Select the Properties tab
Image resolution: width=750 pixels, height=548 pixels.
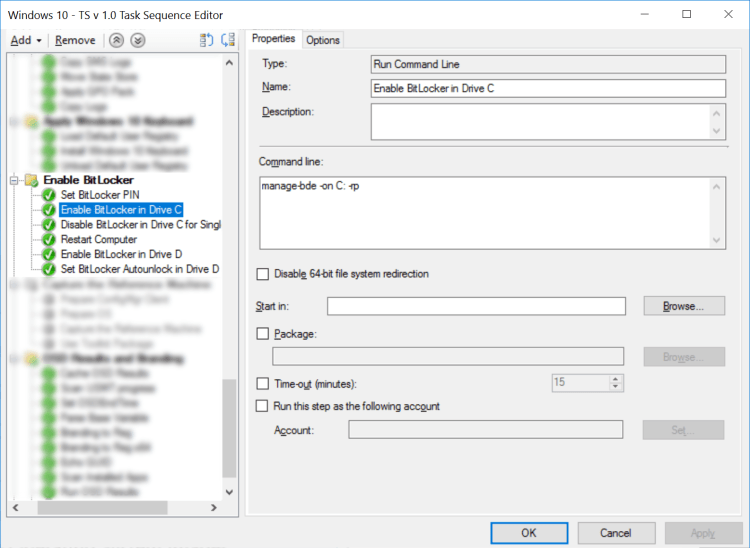273,39
